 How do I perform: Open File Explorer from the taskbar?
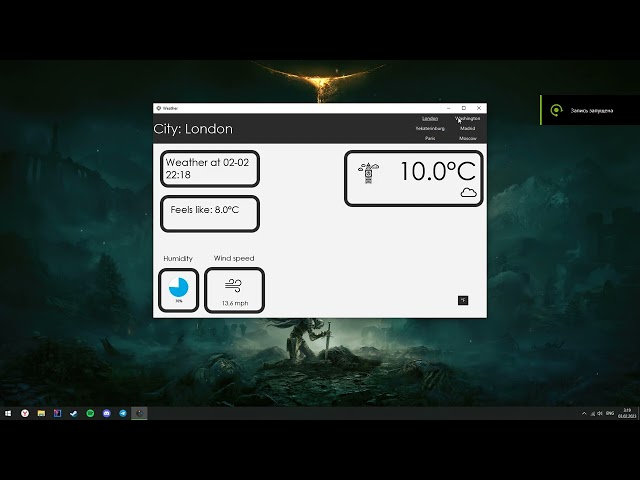41,413
